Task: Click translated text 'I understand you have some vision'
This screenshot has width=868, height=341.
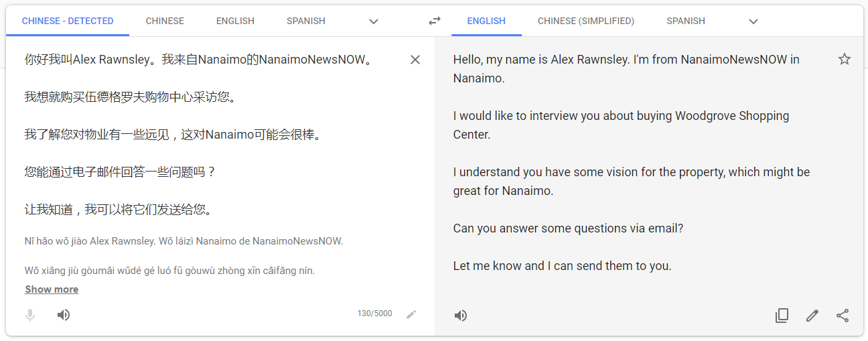Action: pos(632,182)
